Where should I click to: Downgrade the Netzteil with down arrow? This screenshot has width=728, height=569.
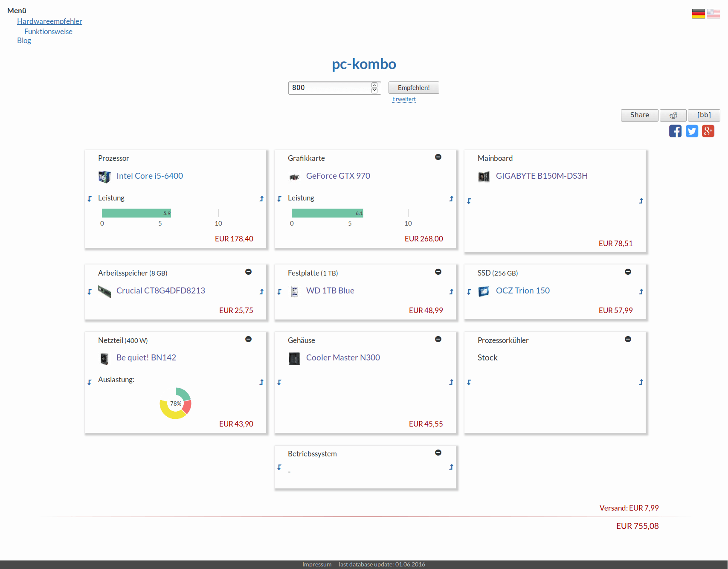[x=90, y=382]
